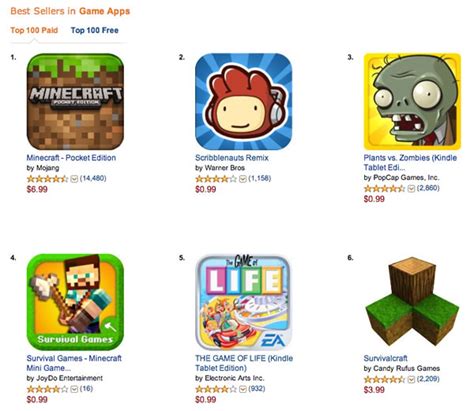This screenshot has width=474, height=411.
Task: Open the Game of Life app icon
Action: pos(244,302)
